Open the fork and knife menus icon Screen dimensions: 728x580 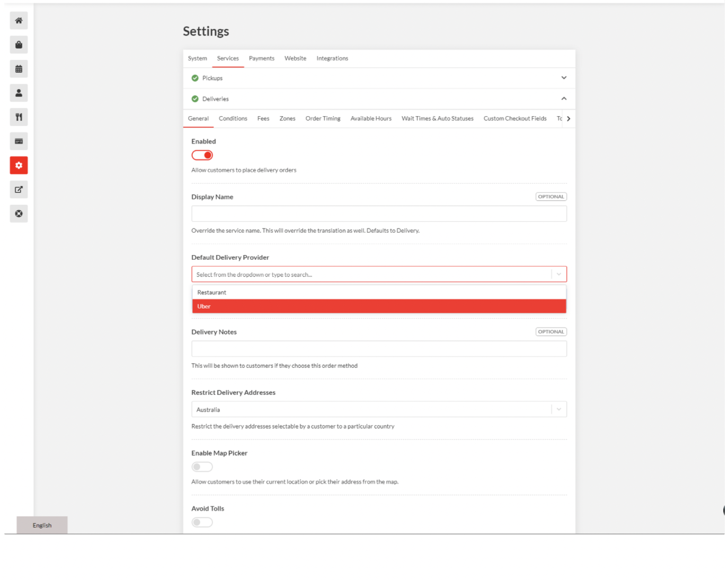click(19, 117)
